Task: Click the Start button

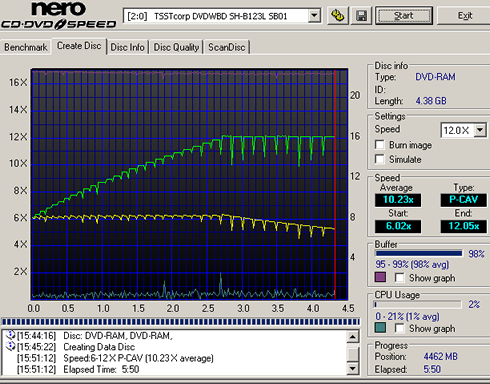Action: pyautogui.click(x=404, y=15)
